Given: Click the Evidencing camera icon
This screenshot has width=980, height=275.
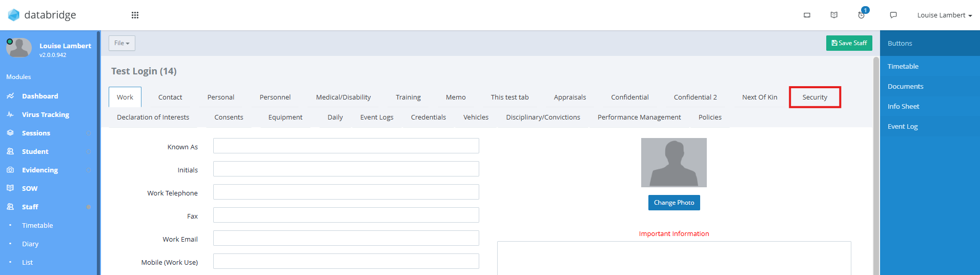Looking at the screenshot, I should tap(10, 170).
